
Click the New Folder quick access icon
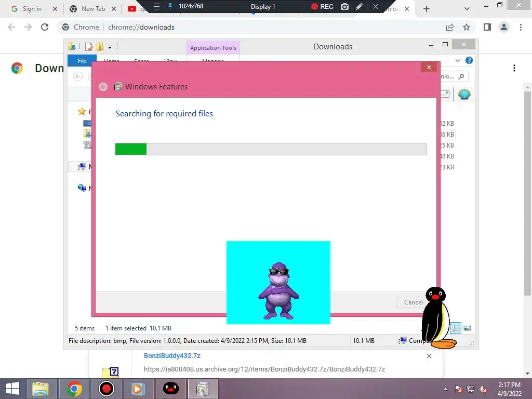(x=100, y=47)
